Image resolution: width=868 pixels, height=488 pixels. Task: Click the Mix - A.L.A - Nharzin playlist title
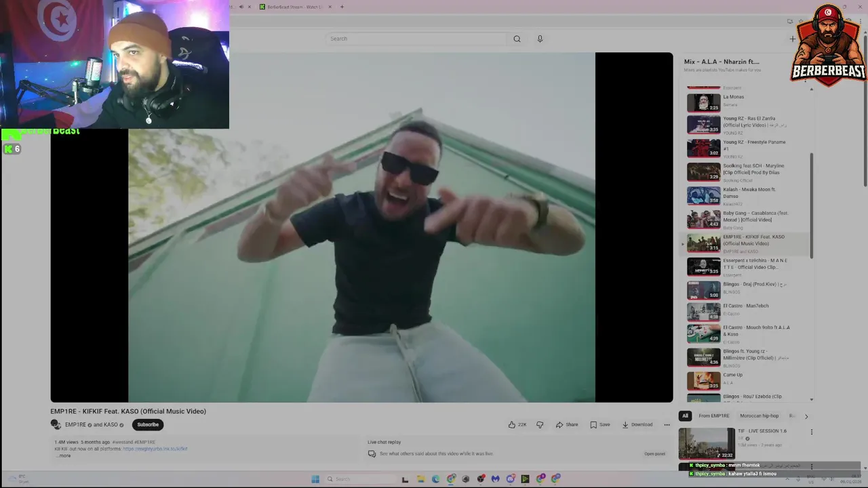[722, 62]
